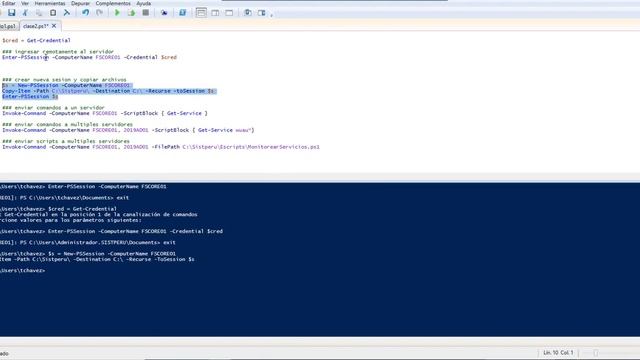Show the script pane on the right
Screen dimensions: 640x360
tap(215, 13)
